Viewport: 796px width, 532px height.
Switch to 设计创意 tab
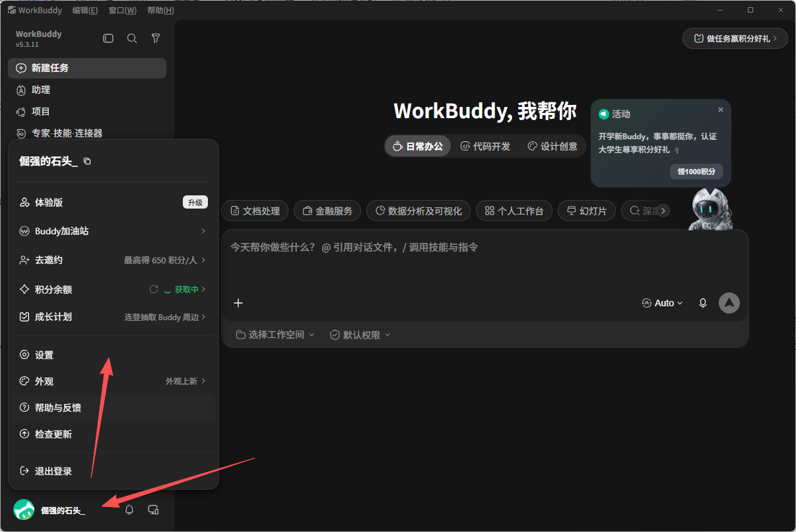pos(552,147)
